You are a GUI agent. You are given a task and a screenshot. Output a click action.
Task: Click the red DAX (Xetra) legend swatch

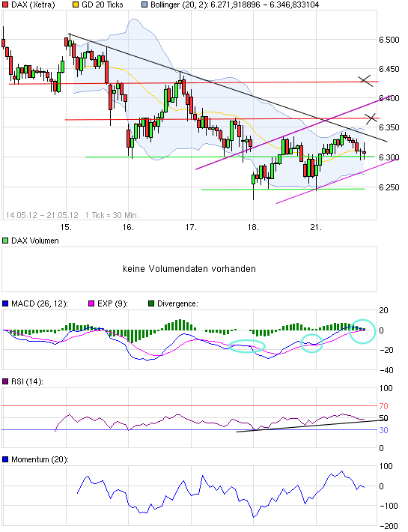5,4
